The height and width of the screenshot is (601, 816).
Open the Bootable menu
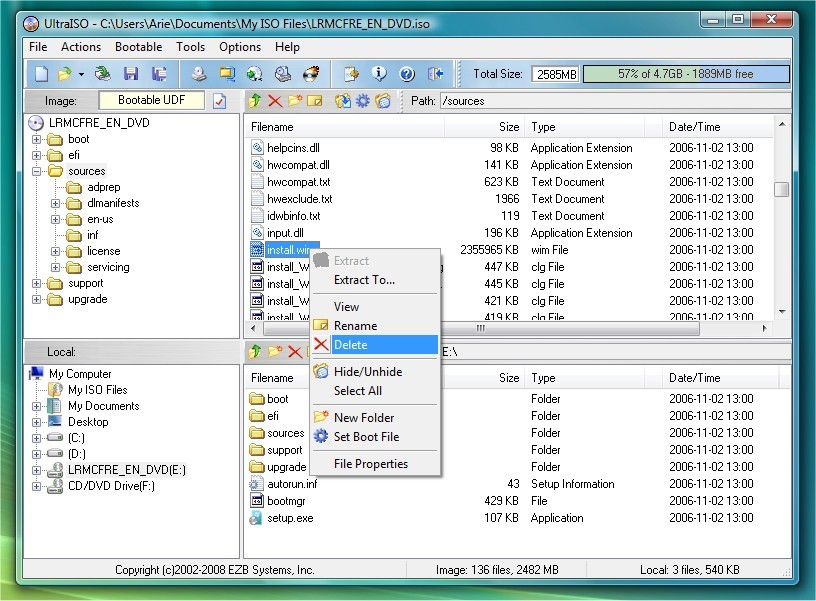click(x=138, y=47)
